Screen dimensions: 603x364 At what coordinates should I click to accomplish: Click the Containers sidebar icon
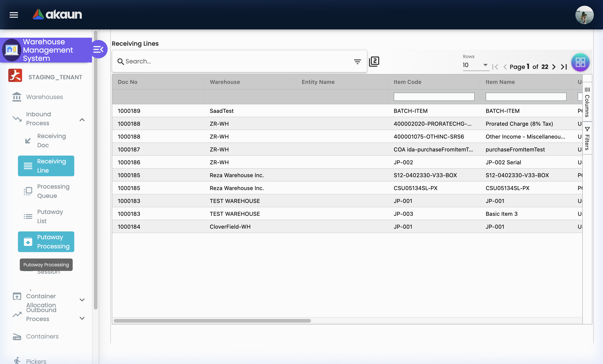16,336
